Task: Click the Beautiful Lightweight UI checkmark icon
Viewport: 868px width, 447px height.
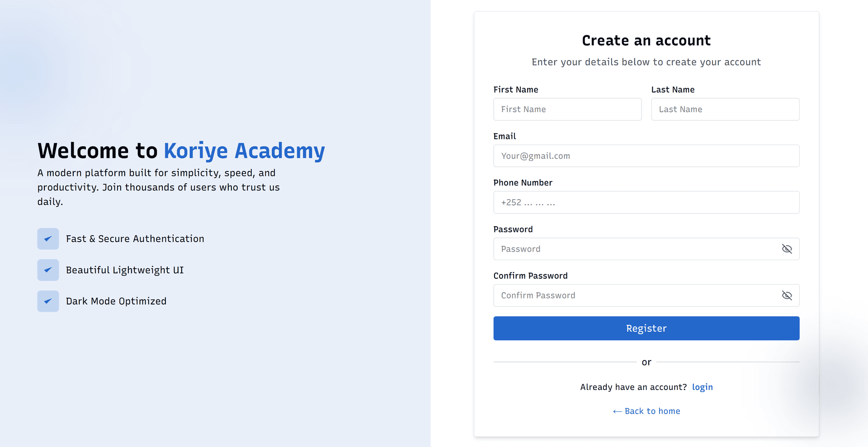Action: pos(48,270)
